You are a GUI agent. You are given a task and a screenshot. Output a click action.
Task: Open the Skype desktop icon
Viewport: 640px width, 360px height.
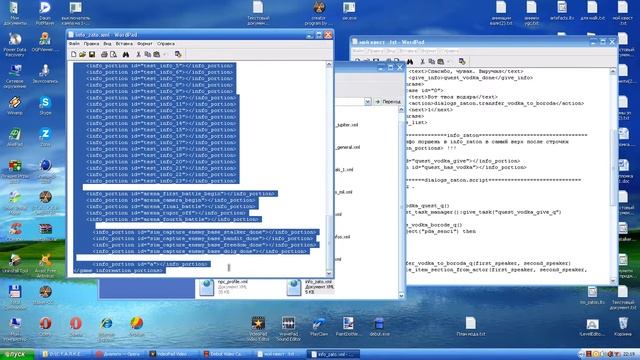[x=45, y=105]
